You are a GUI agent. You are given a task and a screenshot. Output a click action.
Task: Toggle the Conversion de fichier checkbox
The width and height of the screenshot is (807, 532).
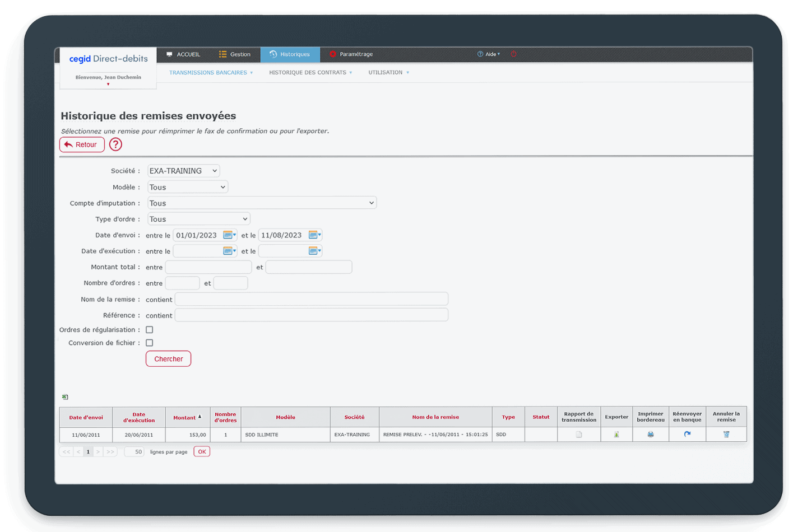click(x=150, y=343)
